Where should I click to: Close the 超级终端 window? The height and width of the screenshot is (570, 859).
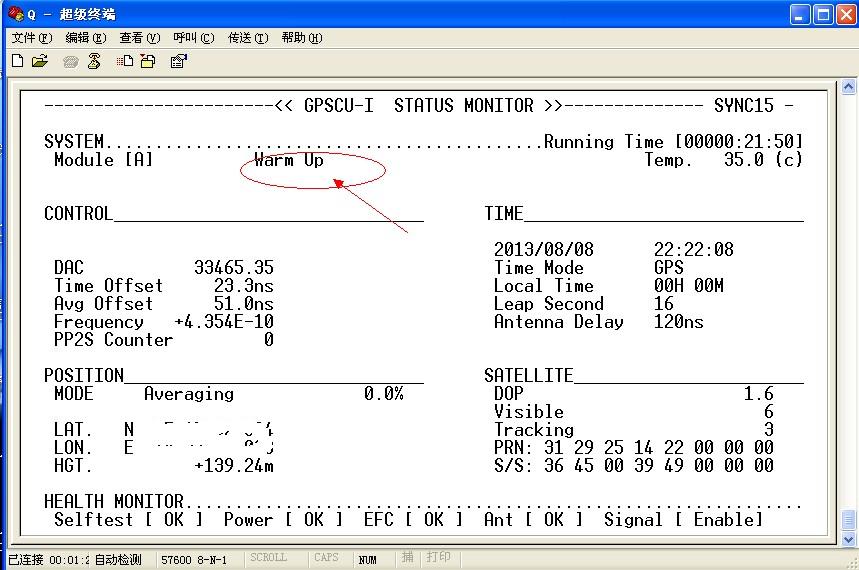(846, 15)
